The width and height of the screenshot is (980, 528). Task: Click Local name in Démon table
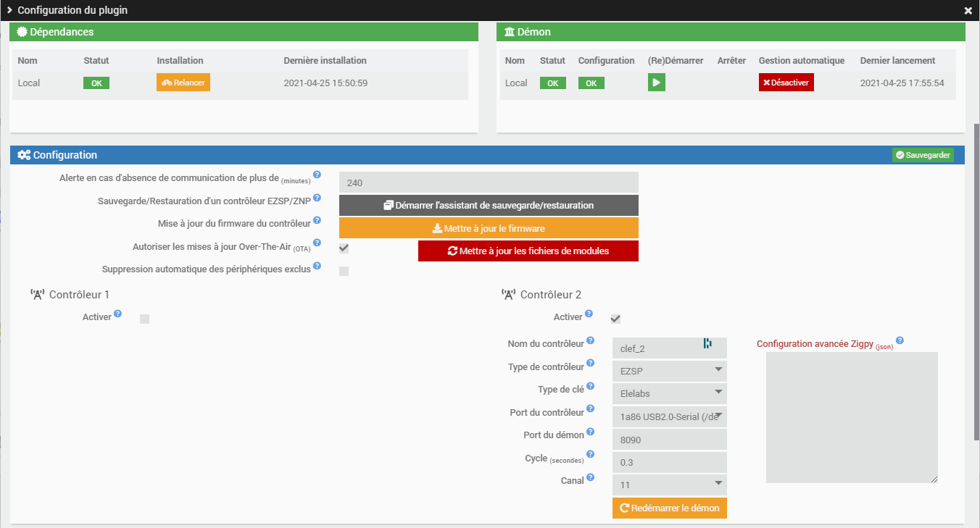tap(516, 83)
